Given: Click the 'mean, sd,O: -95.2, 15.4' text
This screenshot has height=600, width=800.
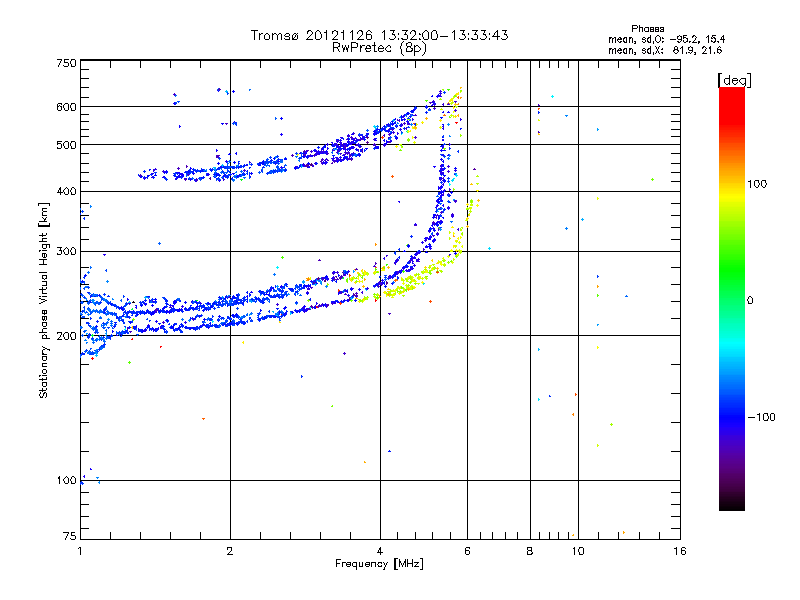Looking at the screenshot, I should (666, 39).
